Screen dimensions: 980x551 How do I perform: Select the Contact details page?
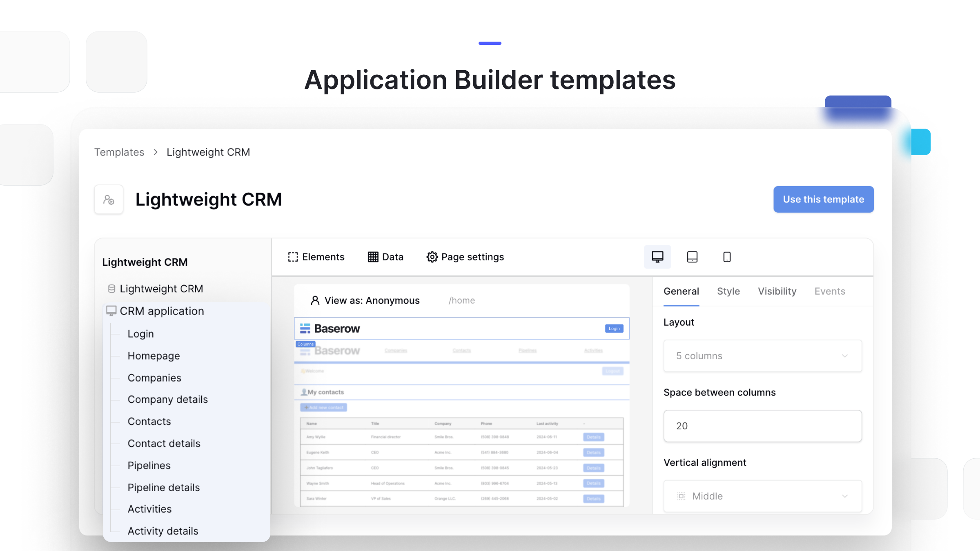click(x=164, y=443)
